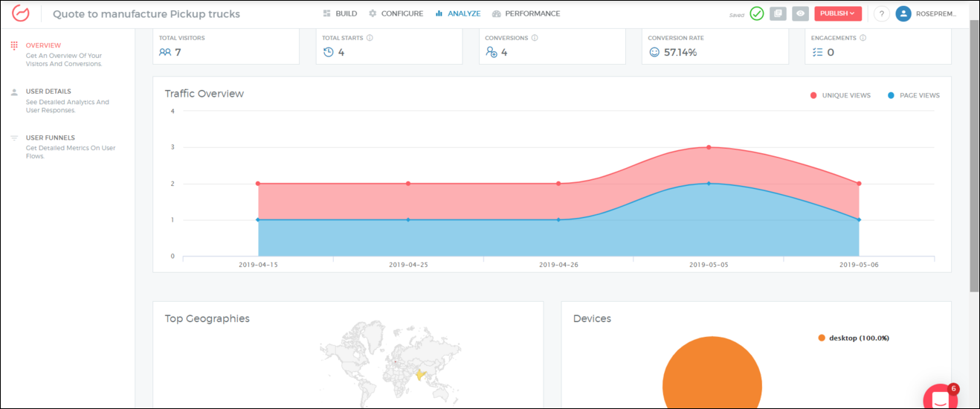Expand the Publish dropdown button
Image resolution: width=980 pixels, height=409 pixels.
[x=837, y=13]
